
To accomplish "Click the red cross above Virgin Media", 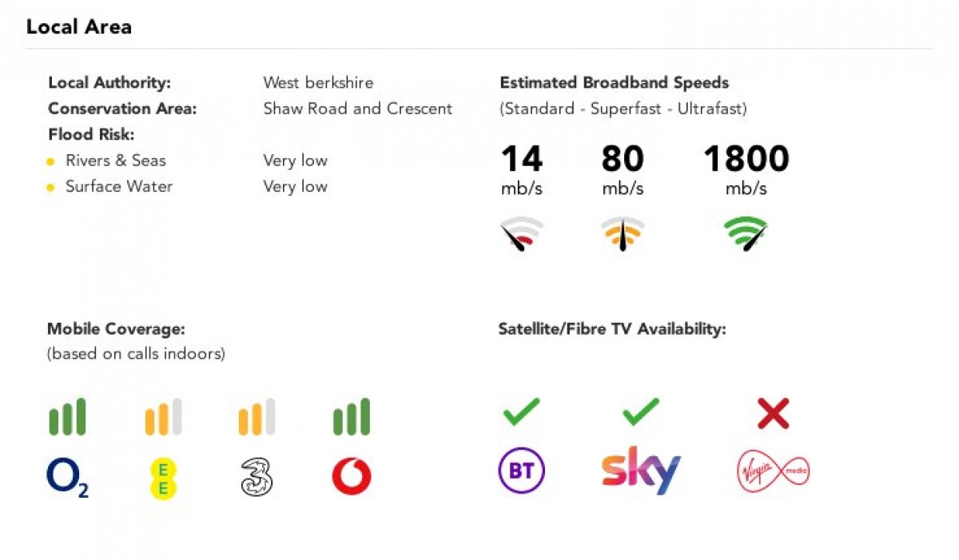I will coord(773,413).
